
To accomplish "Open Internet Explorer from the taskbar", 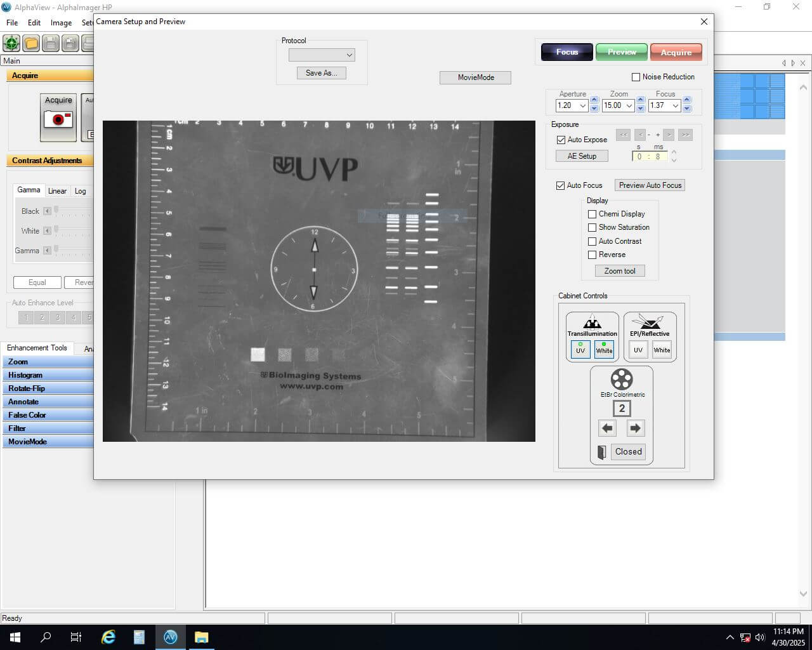I will point(108,637).
